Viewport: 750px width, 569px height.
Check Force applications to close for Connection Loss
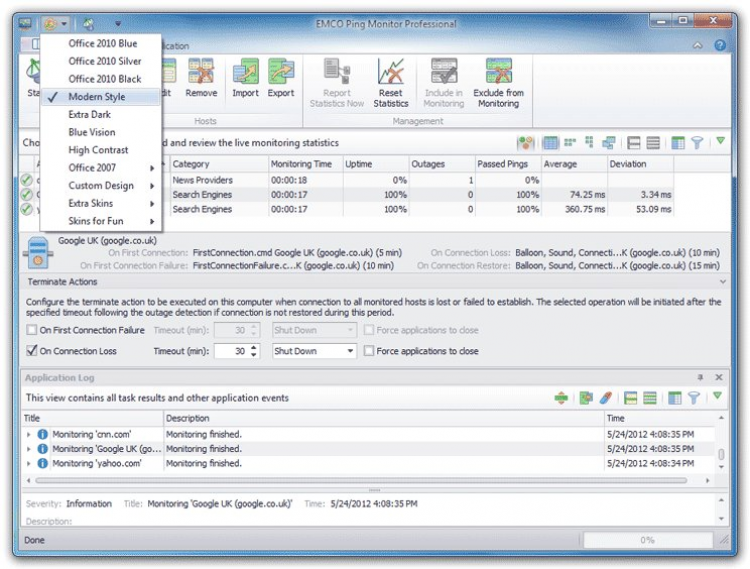pos(368,350)
